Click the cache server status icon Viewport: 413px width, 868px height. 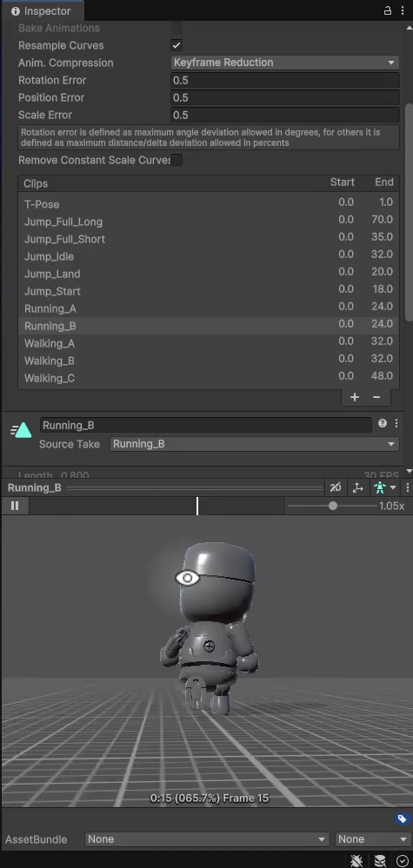click(380, 860)
